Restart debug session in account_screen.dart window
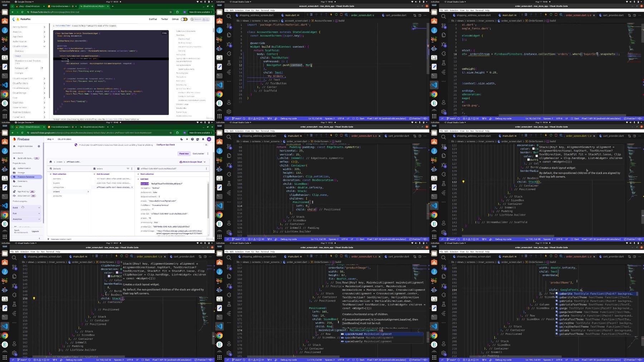The width and height of the screenshot is (644, 362). (336, 15)
